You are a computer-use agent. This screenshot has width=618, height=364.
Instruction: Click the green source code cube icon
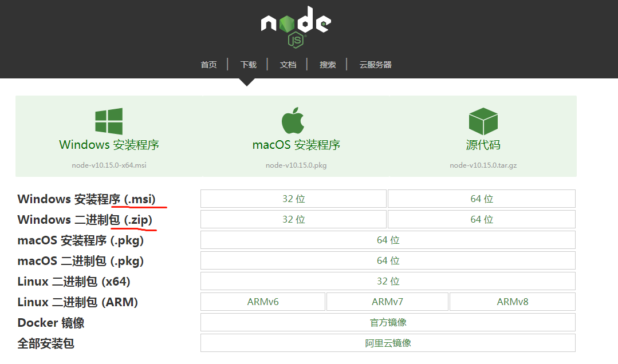pos(483,121)
